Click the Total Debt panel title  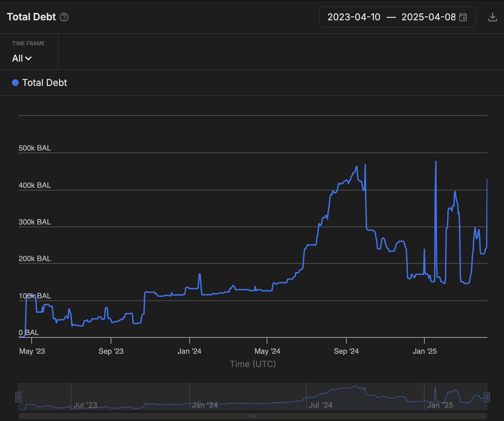click(x=31, y=17)
